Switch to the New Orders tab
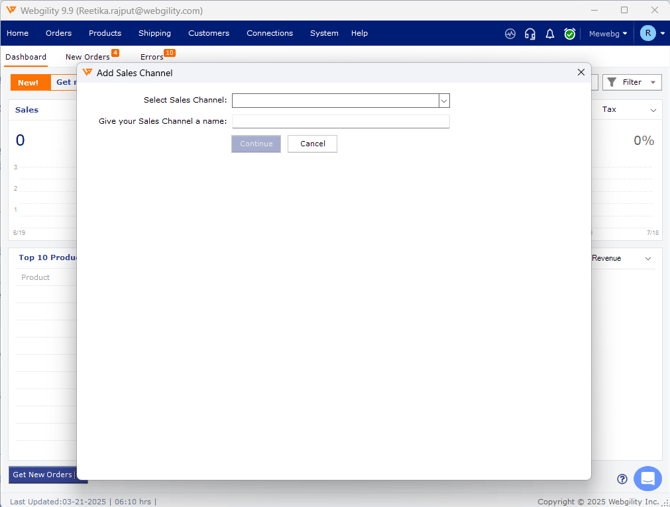 (x=88, y=57)
